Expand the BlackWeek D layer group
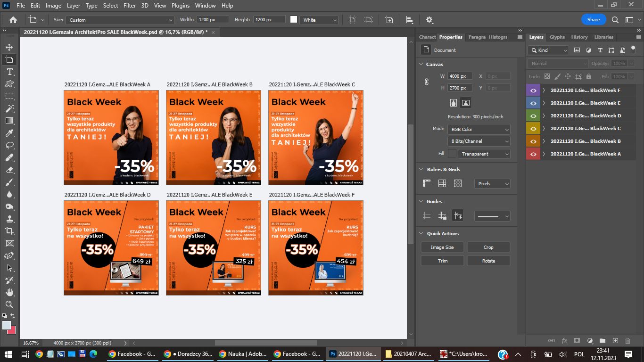 click(544, 115)
